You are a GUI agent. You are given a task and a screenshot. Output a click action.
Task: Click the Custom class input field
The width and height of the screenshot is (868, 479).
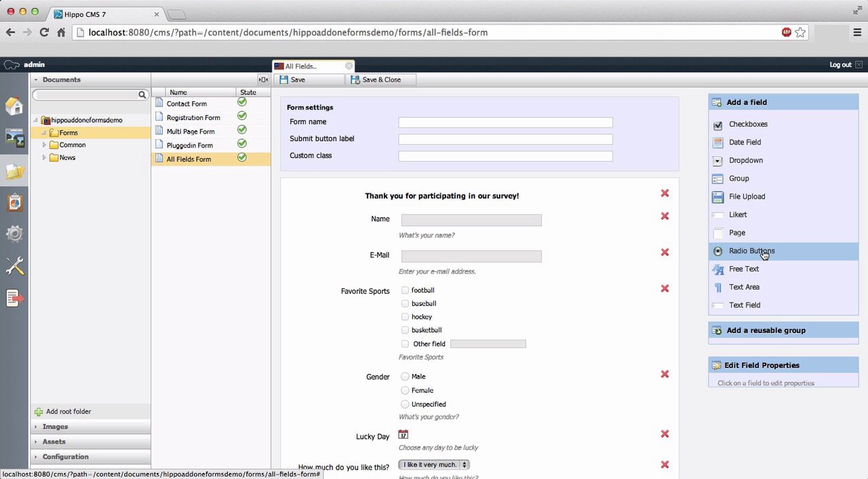coord(505,156)
